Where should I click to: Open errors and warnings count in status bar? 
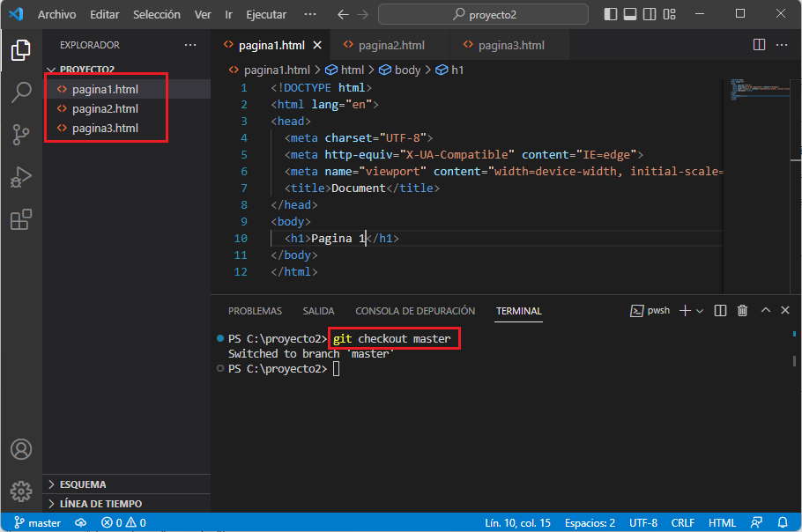tap(123, 522)
